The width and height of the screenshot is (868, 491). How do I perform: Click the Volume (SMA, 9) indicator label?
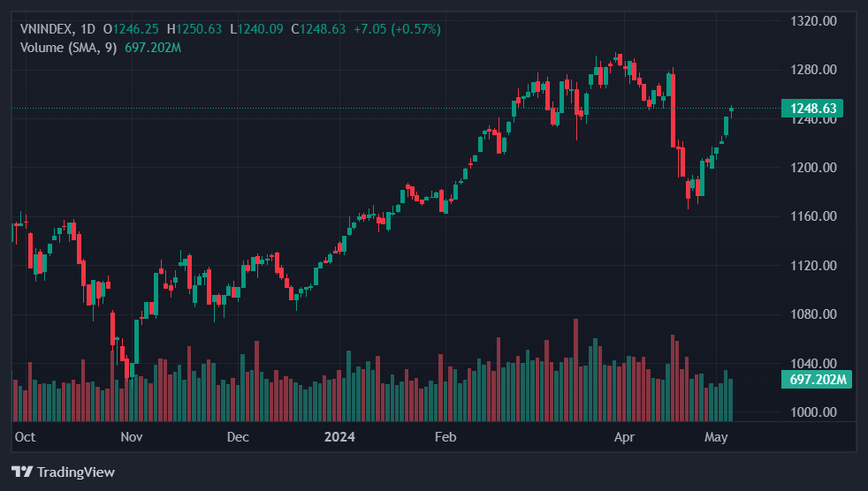pyautogui.click(x=70, y=47)
